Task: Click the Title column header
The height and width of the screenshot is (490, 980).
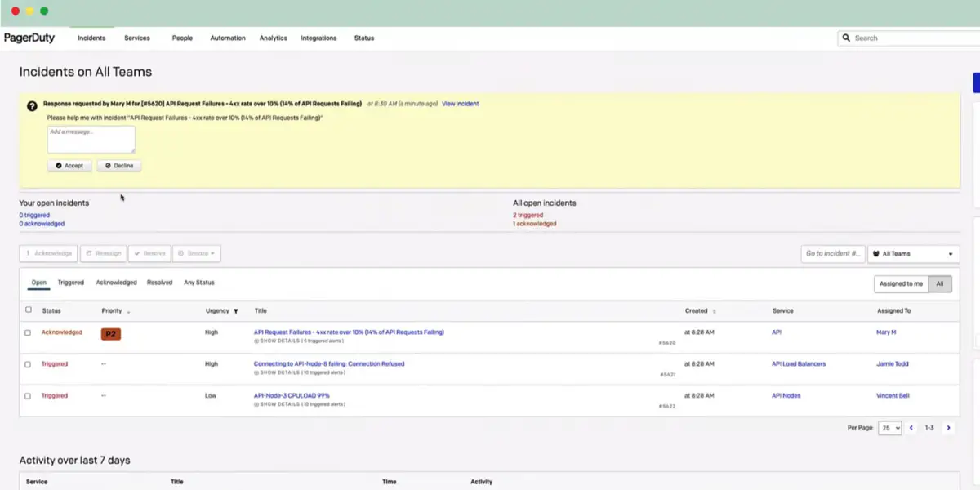Action: point(261,311)
